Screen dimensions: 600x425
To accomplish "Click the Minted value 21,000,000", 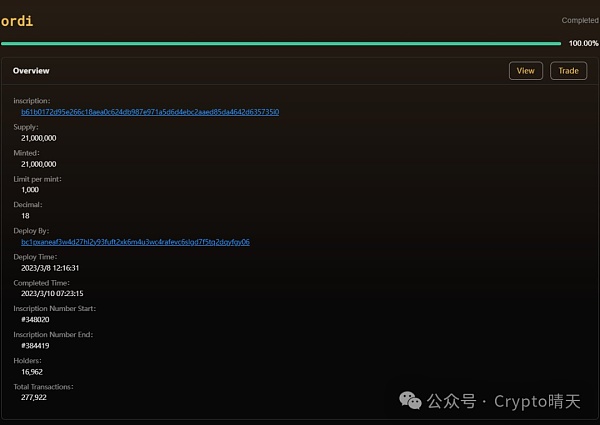I will 39,164.
